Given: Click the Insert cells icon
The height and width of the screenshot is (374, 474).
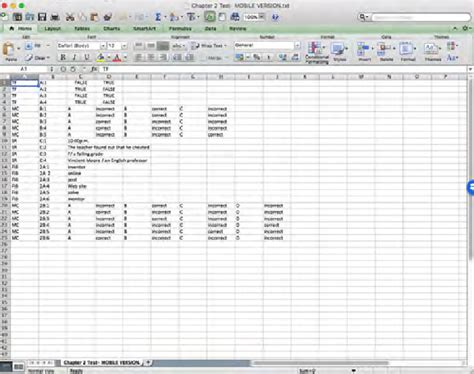Looking at the screenshot, I should (363, 49).
